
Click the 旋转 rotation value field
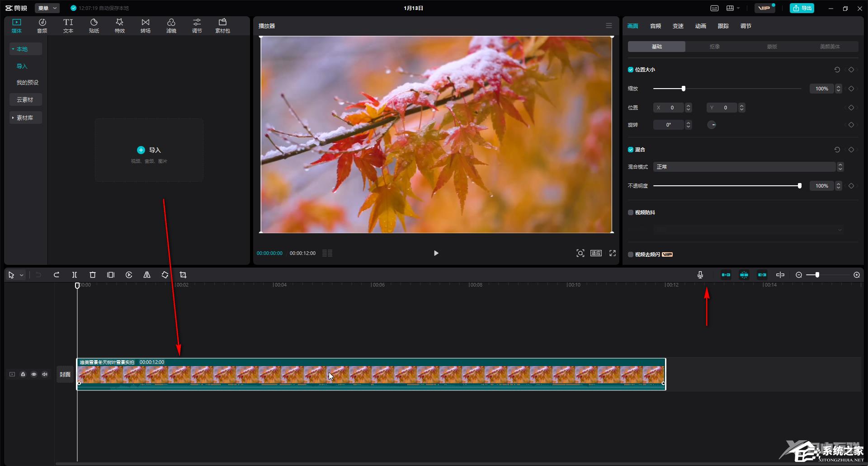pos(669,125)
